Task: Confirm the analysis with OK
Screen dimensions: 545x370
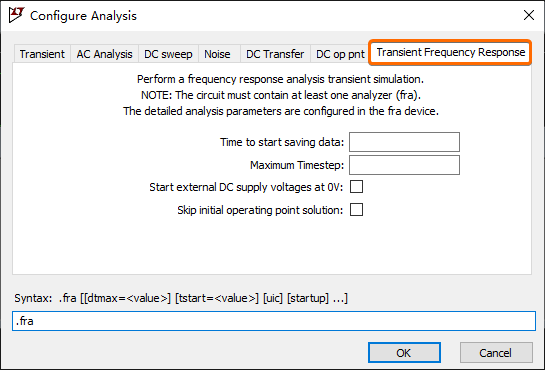Action: click(x=404, y=353)
